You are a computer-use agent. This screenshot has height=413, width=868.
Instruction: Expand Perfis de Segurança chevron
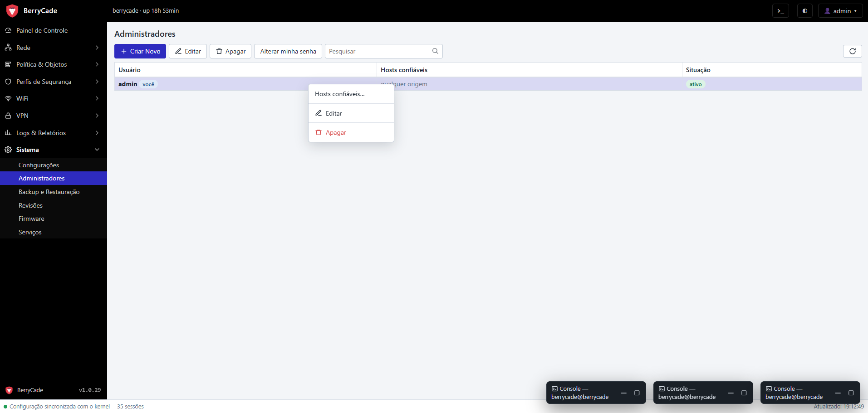pyautogui.click(x=97, y=82)
